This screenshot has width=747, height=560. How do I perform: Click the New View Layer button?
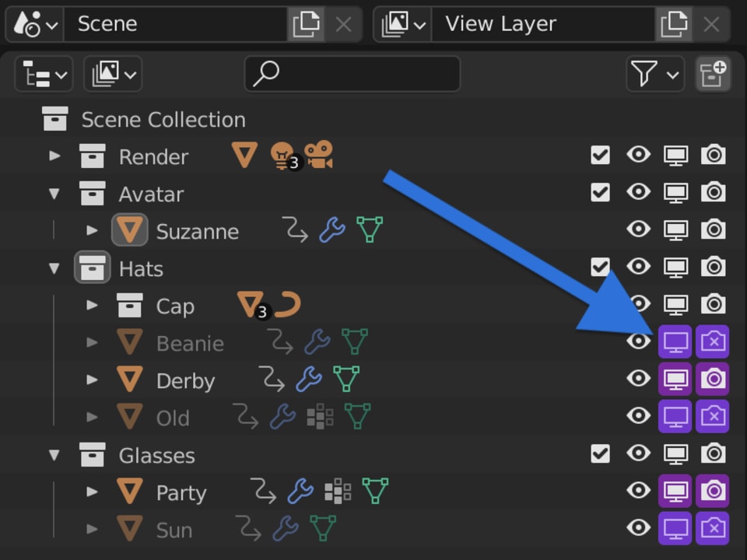tap(674, 24)
